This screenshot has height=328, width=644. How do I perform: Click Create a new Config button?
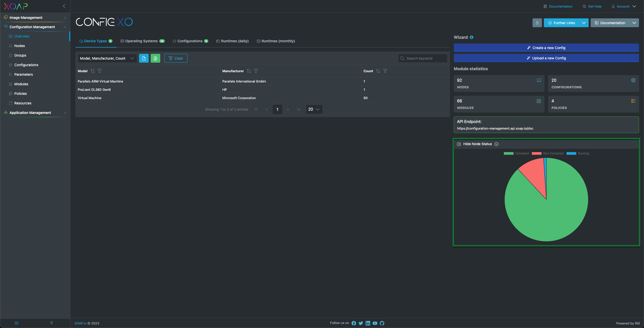click(x=546, y=48)
